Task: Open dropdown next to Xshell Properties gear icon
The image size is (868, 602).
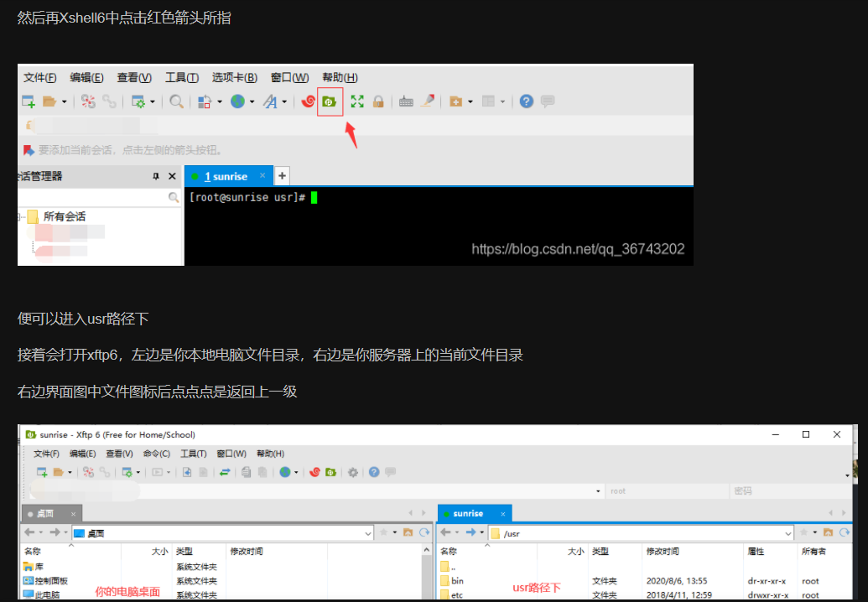Action: tap(153, 101)
